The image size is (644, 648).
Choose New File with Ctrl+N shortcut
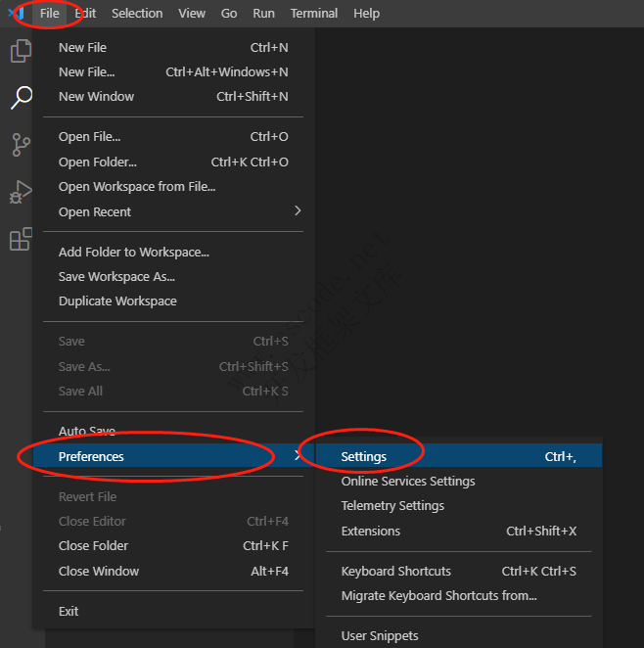click(173, 48)
